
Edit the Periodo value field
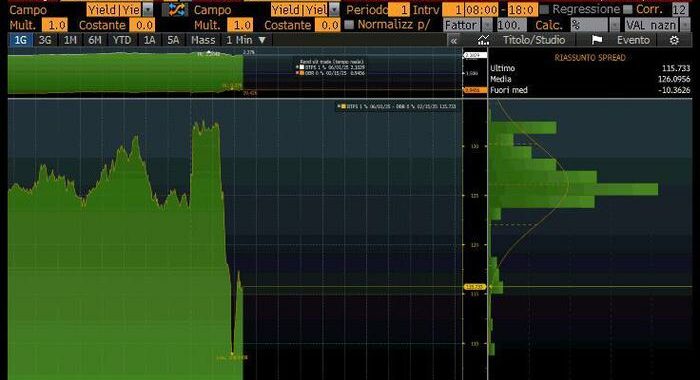(399, 10)
